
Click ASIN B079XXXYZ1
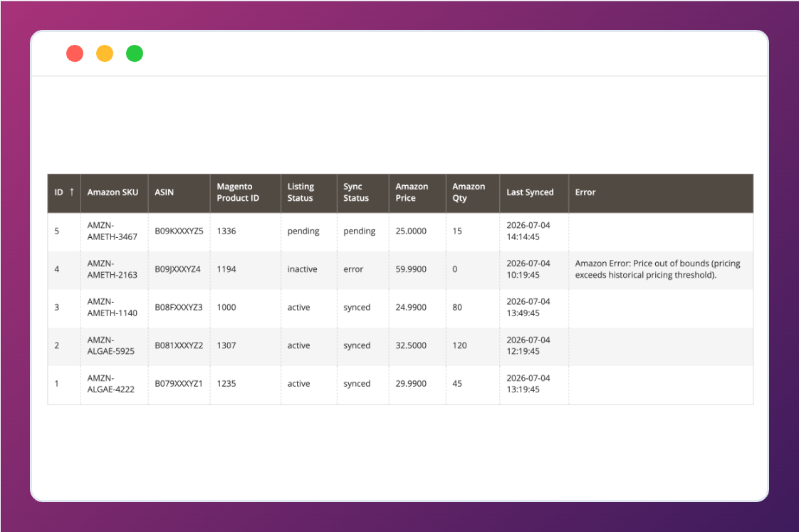[179, 384]
